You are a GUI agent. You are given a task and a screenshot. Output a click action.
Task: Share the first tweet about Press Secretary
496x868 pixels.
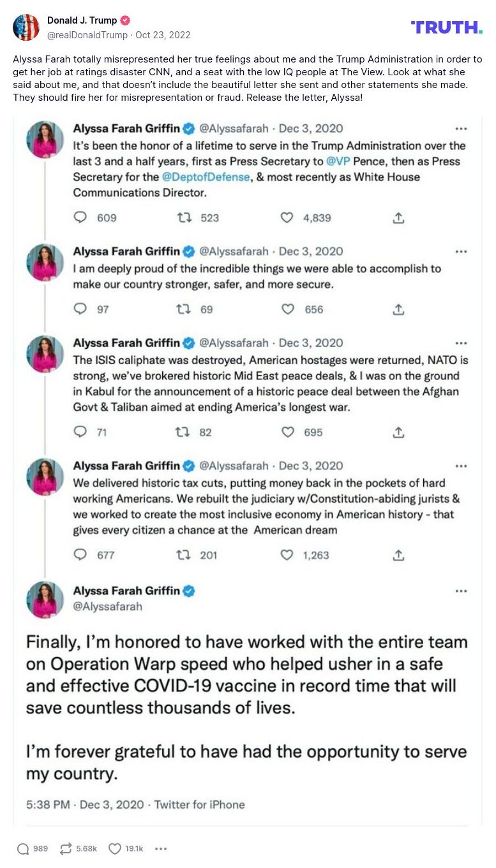coord(398,217)
